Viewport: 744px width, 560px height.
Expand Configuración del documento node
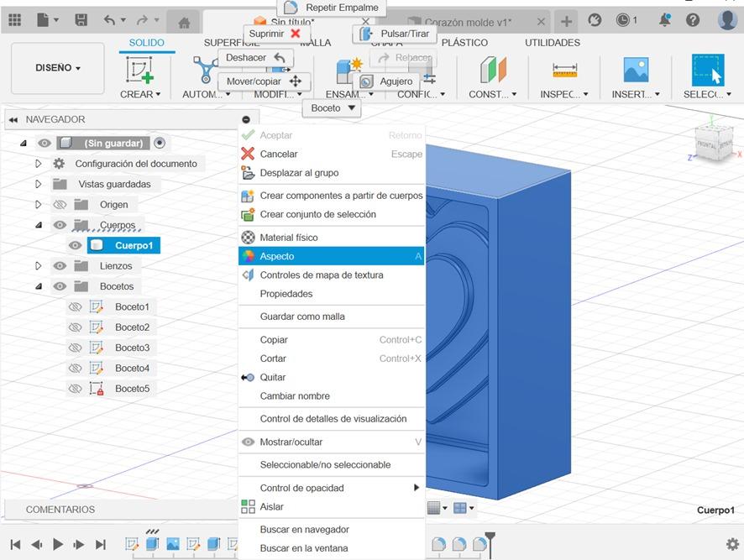tap(39, 164)
